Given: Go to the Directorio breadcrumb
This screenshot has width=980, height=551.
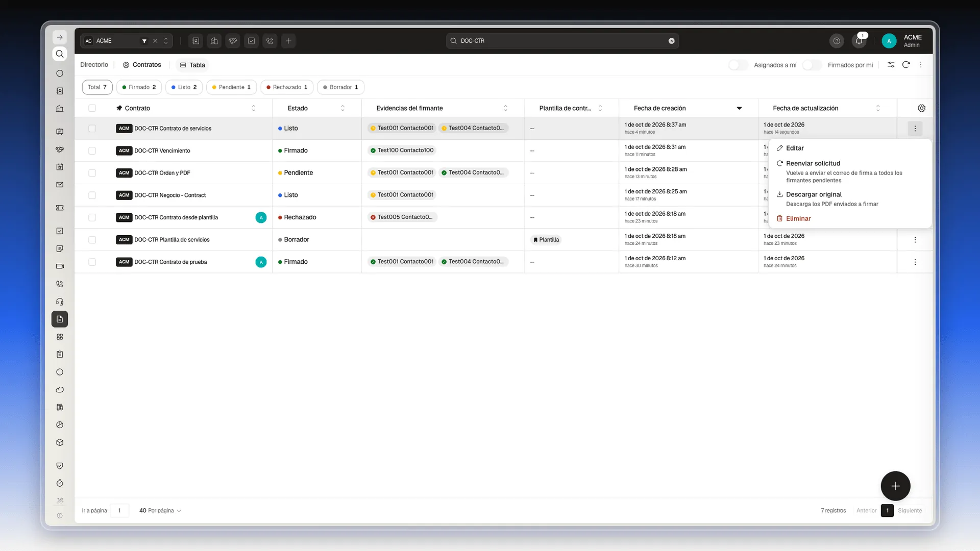Looking at the screenshot, I should pyautogui.click(x=94, y=65).
